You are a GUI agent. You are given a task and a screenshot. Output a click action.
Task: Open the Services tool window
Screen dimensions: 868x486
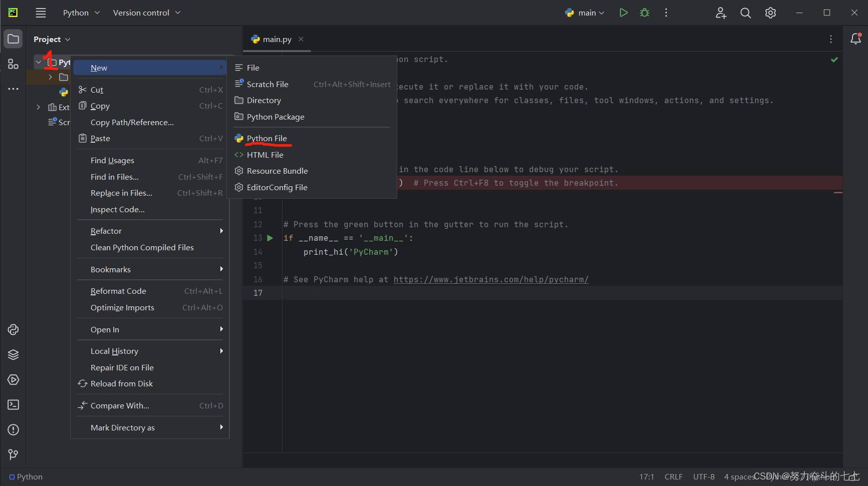[x=14, y=379]
